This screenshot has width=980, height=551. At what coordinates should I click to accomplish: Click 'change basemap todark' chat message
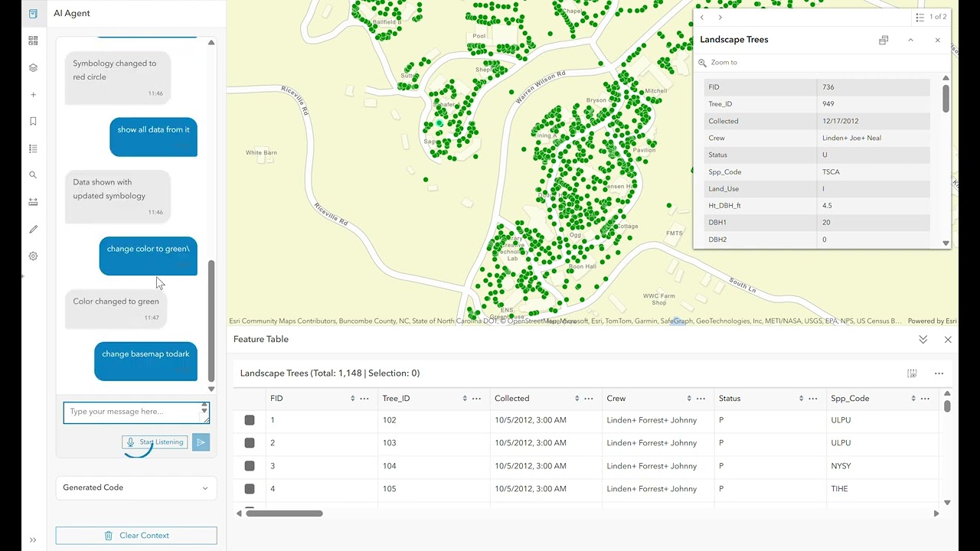click(x=145, y=361)
